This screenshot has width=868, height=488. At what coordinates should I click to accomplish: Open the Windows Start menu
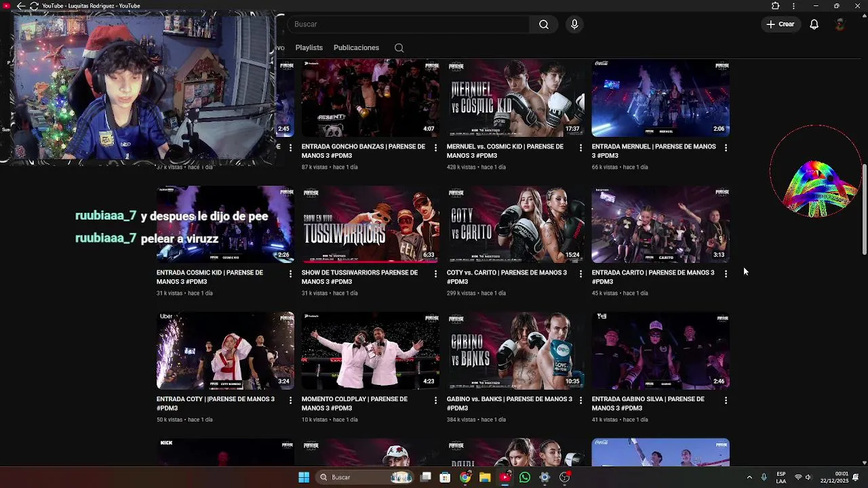coord(304,477)
